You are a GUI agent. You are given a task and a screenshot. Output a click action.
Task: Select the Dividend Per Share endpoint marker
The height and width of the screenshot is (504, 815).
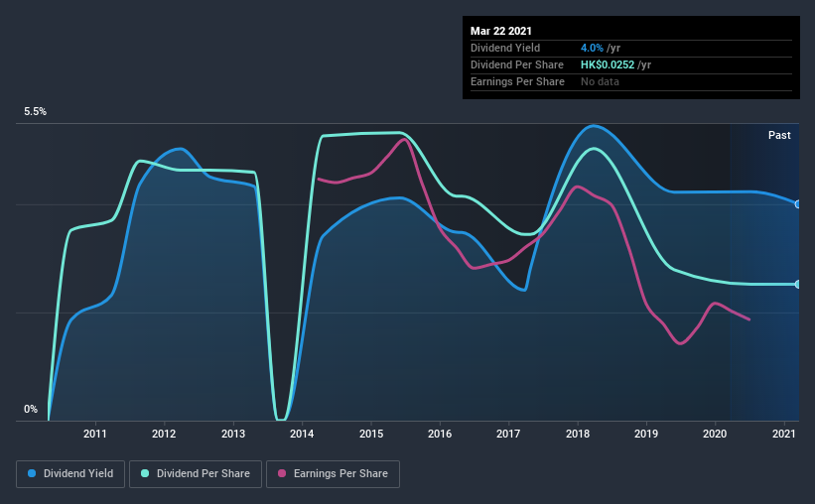point(797,284)
